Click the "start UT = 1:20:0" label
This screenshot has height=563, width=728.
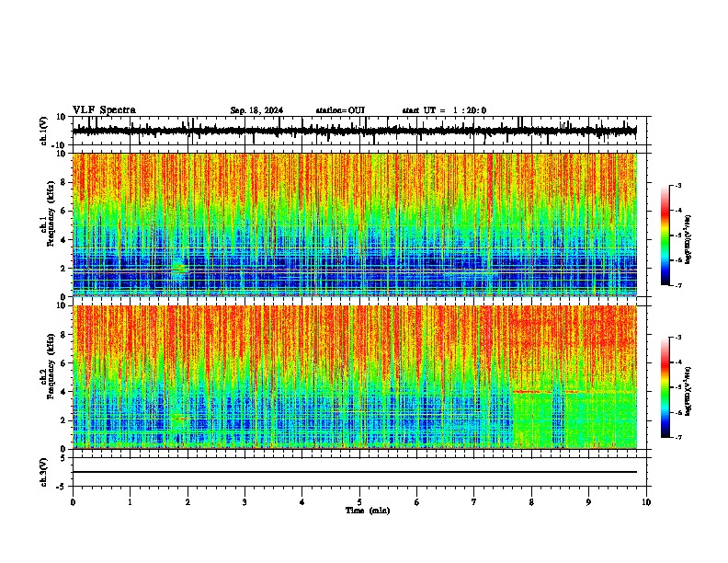click(x=444, y=110)
